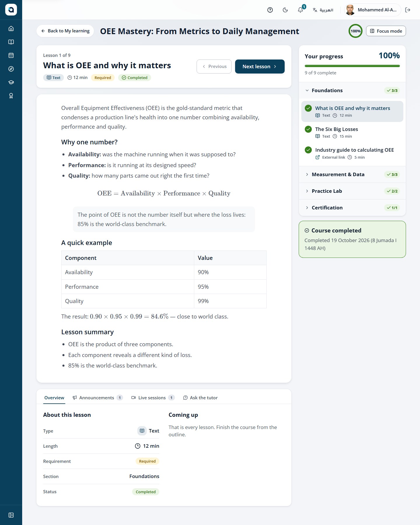The image size is (420, 525).
Task: Open the book (courses) sidebar icon
Action: (x=11, y=42)
